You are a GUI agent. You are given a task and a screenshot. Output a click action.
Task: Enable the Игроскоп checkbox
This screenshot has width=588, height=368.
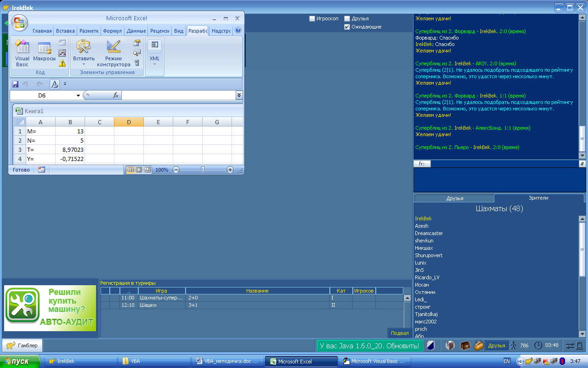[x=312, y=18]
